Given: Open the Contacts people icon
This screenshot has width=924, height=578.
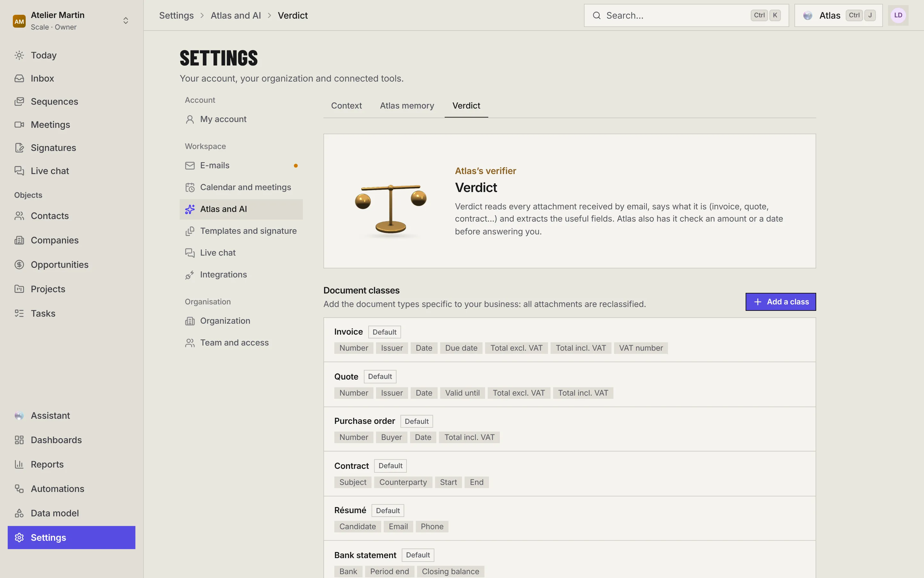Looking at the screenshot, I should 19,216.
